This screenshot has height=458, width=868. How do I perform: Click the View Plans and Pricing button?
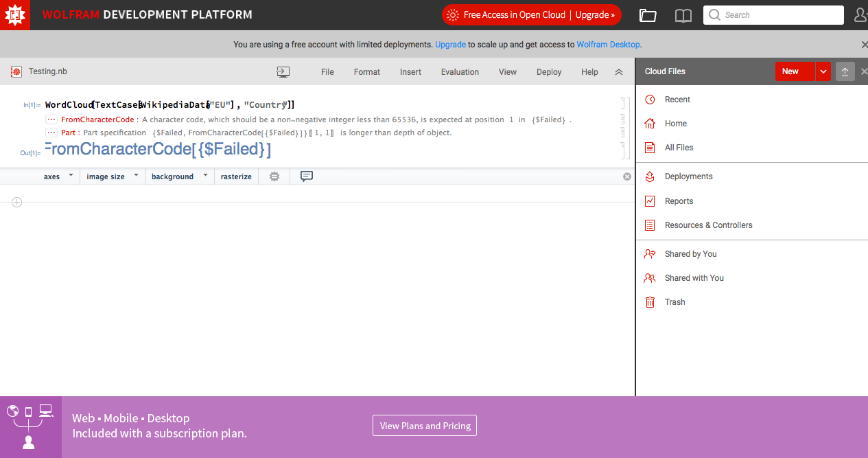coord(425,426)
